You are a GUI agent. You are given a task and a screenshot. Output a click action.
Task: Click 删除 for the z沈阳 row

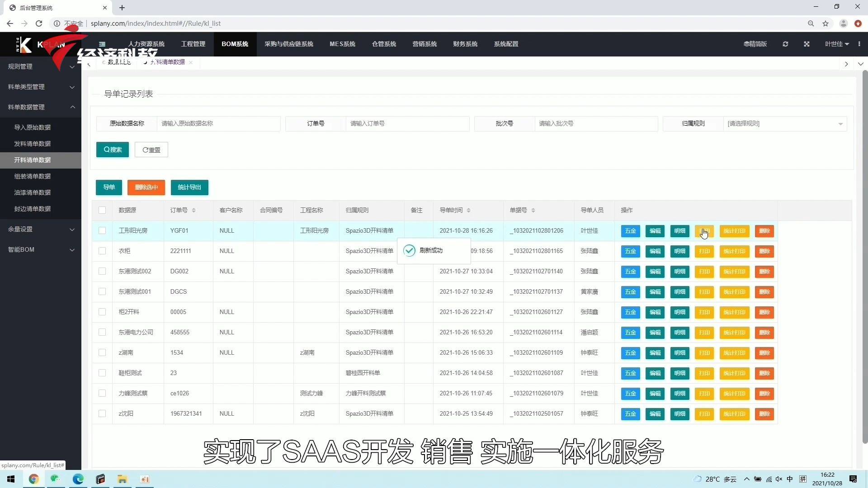pyautogui.click(x=764, y=414)
